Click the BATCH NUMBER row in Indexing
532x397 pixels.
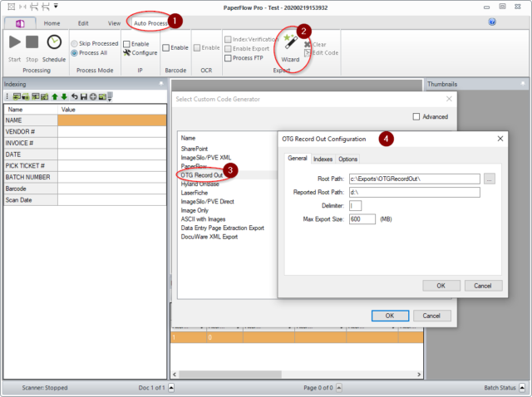85,177
